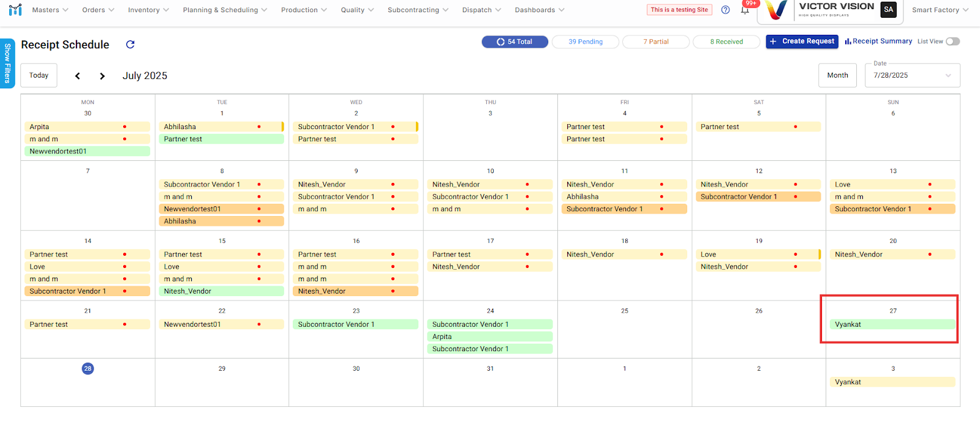The width and height of the screenshot is (980, 435).
Task: Click the Today button
Action: click(x=39, y=75)
